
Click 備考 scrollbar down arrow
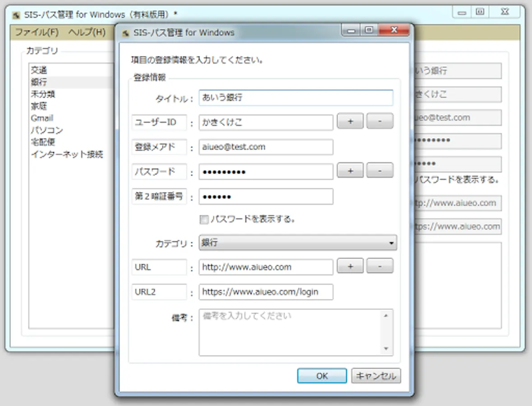click(386, 349)
